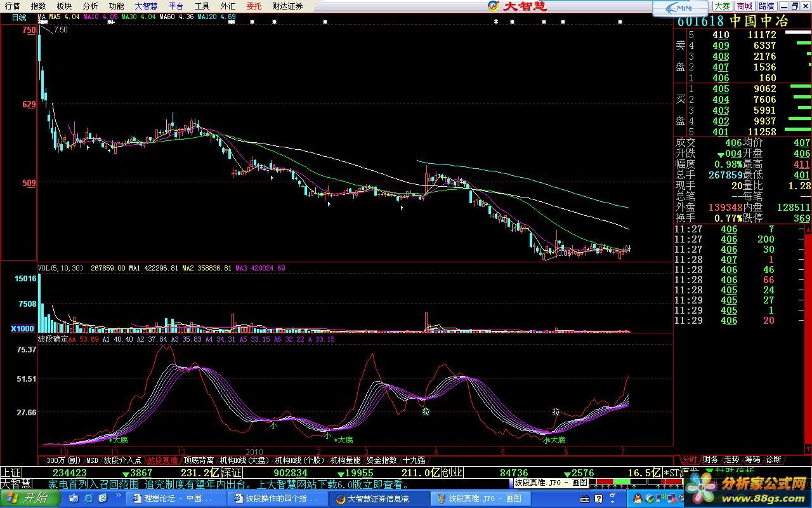
Task: Open the 分析 menu
Action: click(90, 6)
